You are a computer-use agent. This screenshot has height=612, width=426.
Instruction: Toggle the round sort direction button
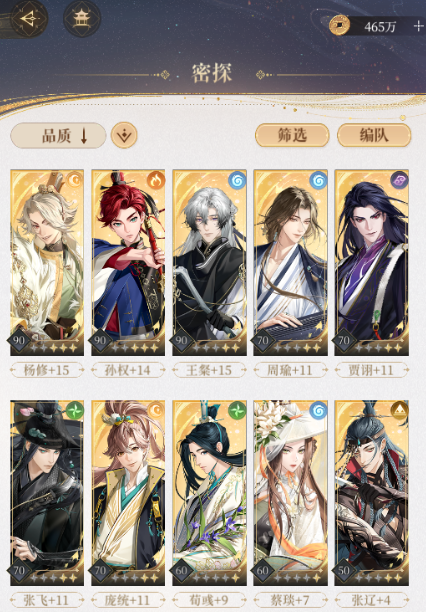(x=124, y=135)
